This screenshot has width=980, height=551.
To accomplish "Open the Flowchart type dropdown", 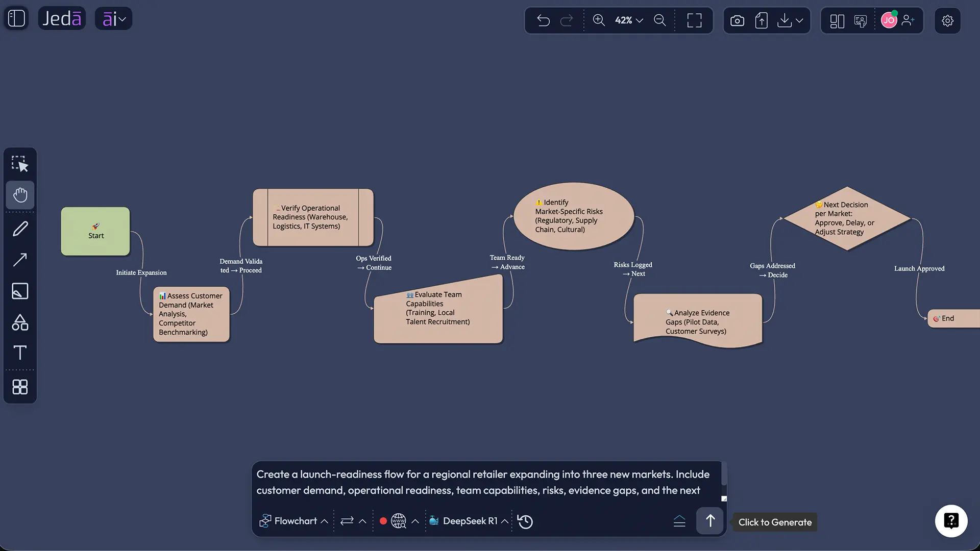I will tap(293, 521).
